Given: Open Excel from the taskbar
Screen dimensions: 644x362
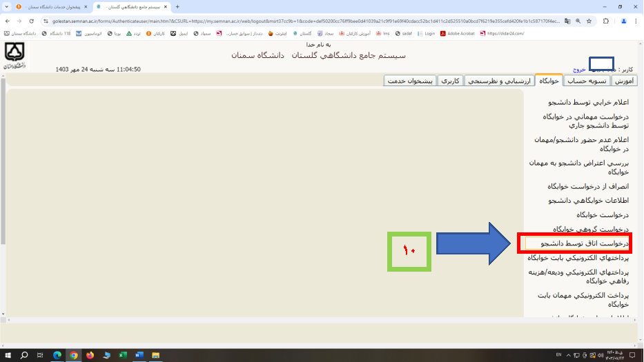Looking at the screenshot, I should tap(123, 355).
